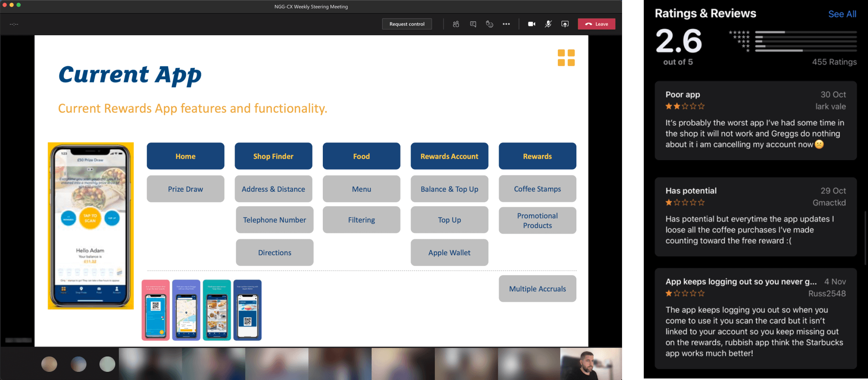Image resolution: width=868 pixels, height=380 pixels.
Task: Click the star rating distribution bars
Action: coord(806,41)
